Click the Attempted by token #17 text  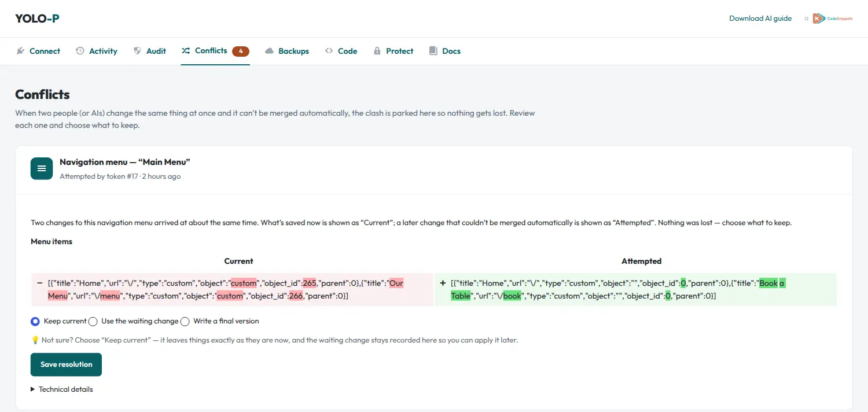tap(120, 176)
